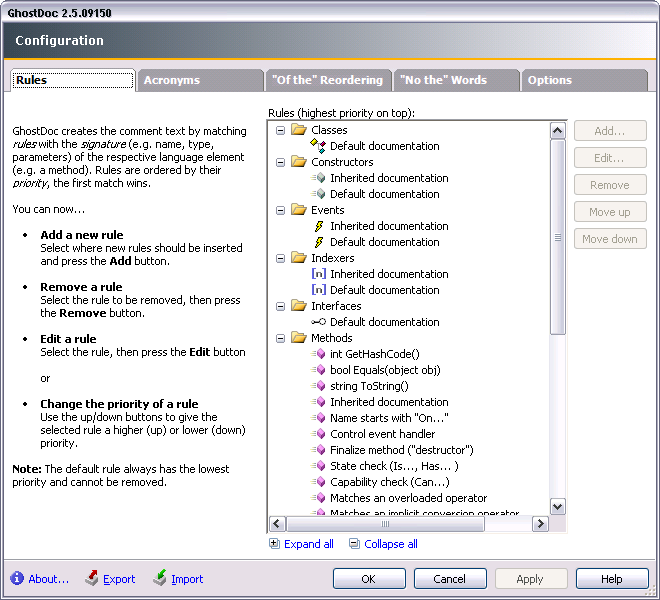Open the "No the" Words tab

click(x=456, y=80)
